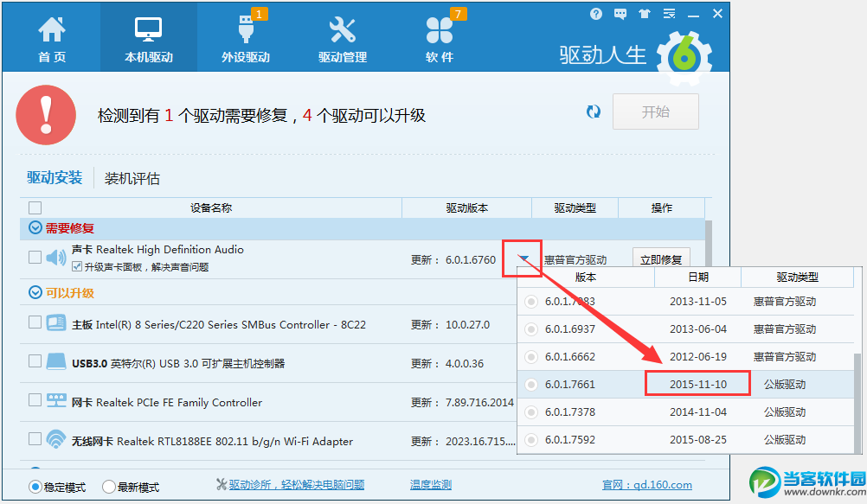This screenshot has height=504, width=867.
Task: Open the 温度监测 link
Action: tap(431, 485)
